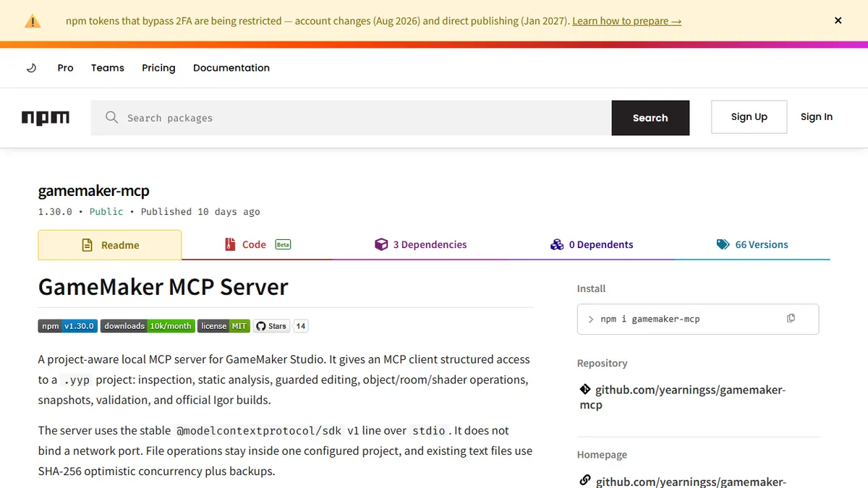Click the 'Homepage' section heading
Image resolution: width=868 pixels, height=488 pixels.
point(602,455)
